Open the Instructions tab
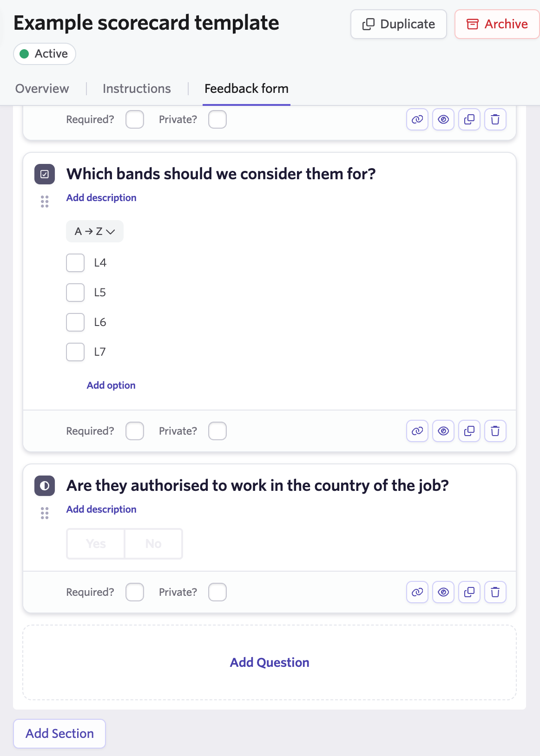Viewport: 540px width, 756px height. [x=137, y=89]
